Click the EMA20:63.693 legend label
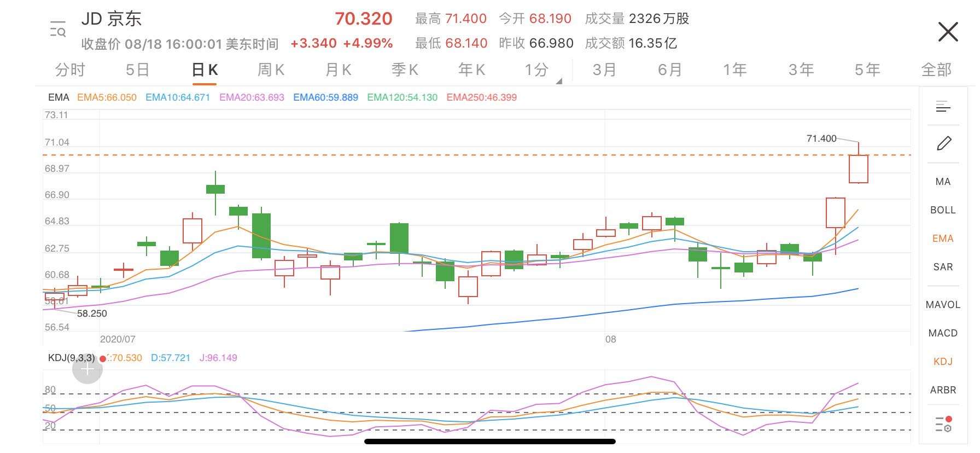 (x=252, y=97)
